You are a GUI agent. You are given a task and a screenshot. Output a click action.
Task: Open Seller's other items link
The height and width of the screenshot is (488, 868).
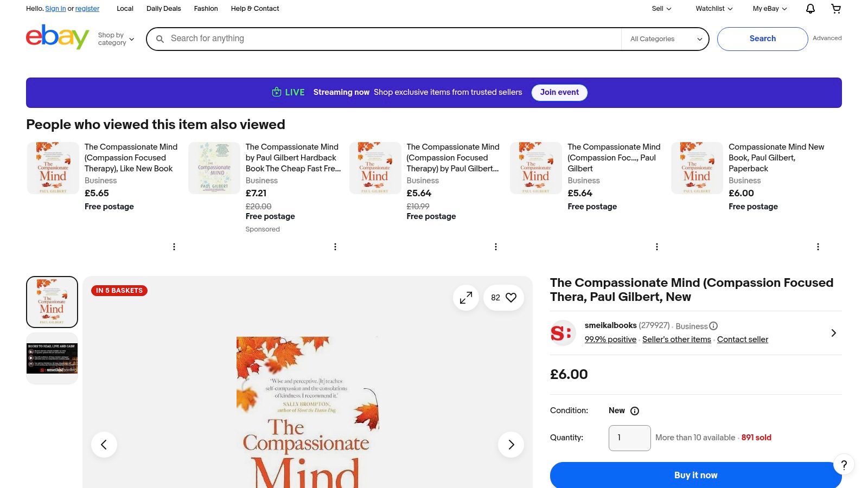coord(676,339)
